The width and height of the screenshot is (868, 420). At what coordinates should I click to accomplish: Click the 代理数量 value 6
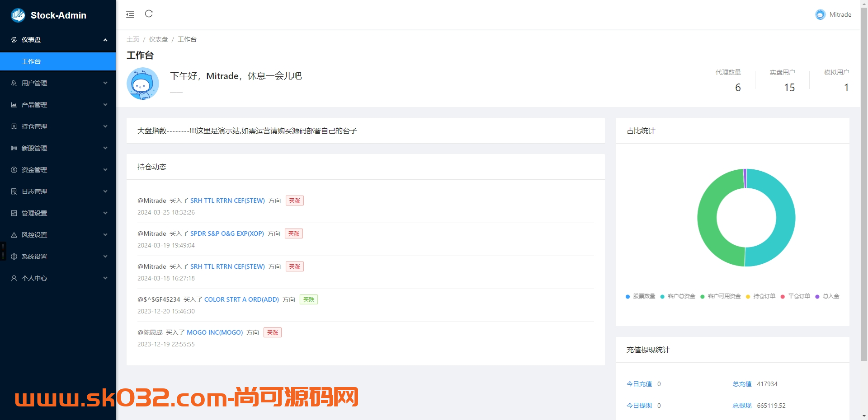click(x=738, y=88)
